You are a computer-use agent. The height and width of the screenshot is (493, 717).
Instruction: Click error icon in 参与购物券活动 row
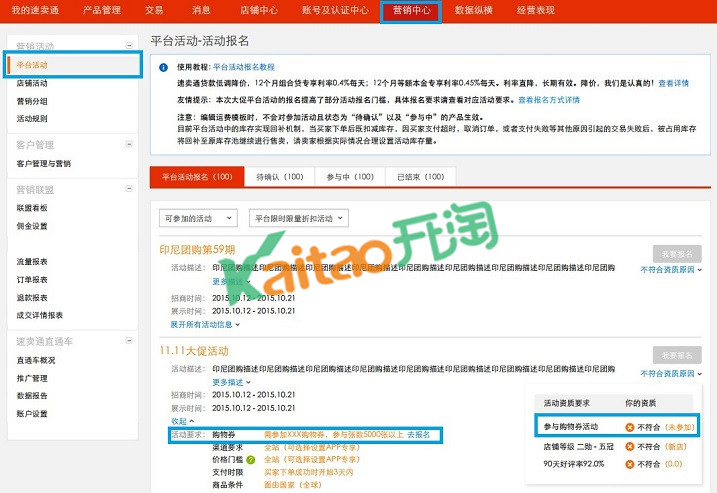pos(630,427)
